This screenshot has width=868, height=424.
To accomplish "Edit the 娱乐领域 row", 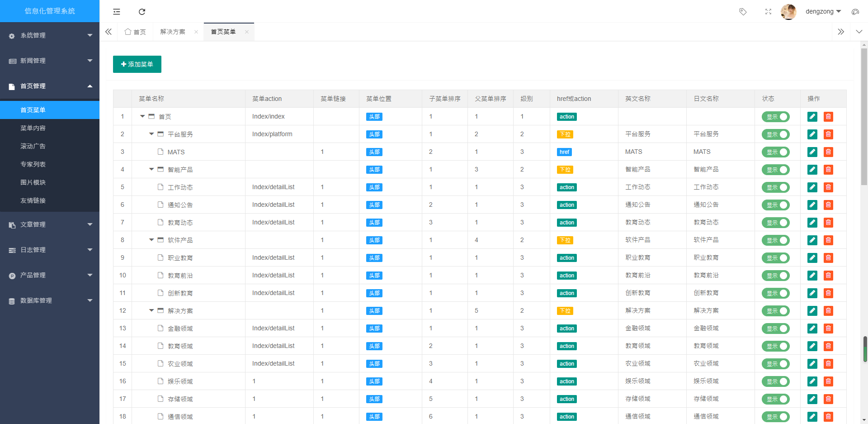I will (x=812, y=381).
